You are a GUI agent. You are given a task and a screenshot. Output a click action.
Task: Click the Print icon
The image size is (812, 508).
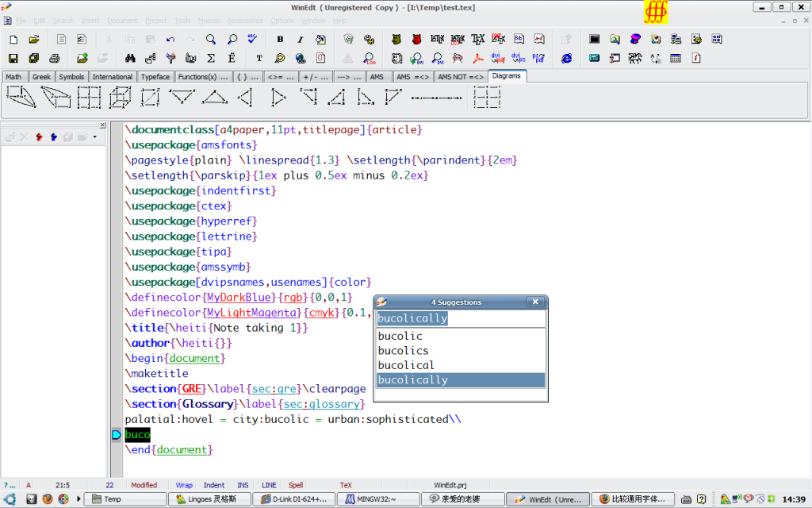point(55,58)
